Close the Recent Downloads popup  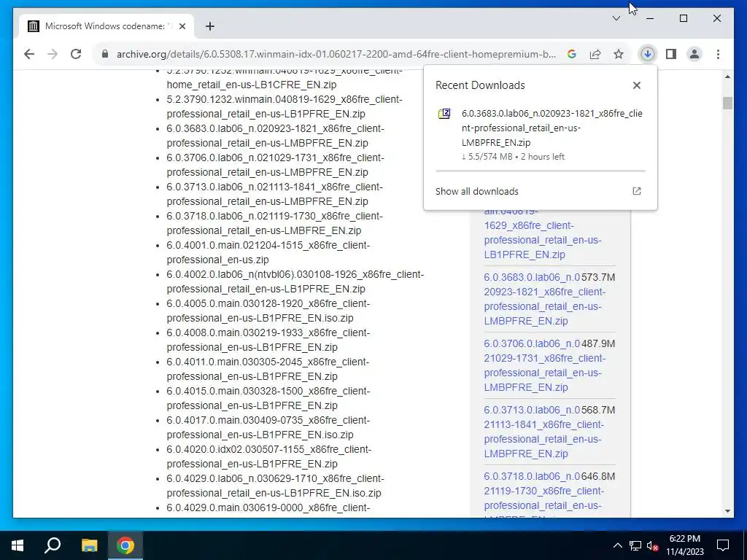(x=636, y=85)
